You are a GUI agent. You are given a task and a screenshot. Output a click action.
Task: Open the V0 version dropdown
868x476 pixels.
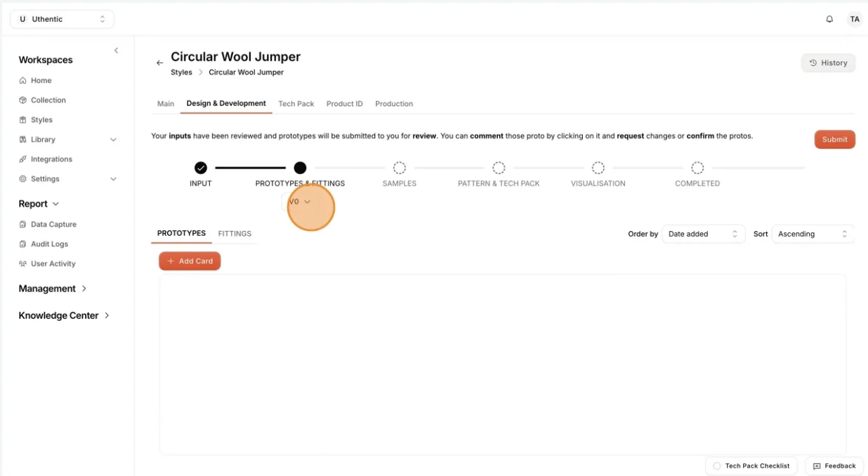[299, 201]
